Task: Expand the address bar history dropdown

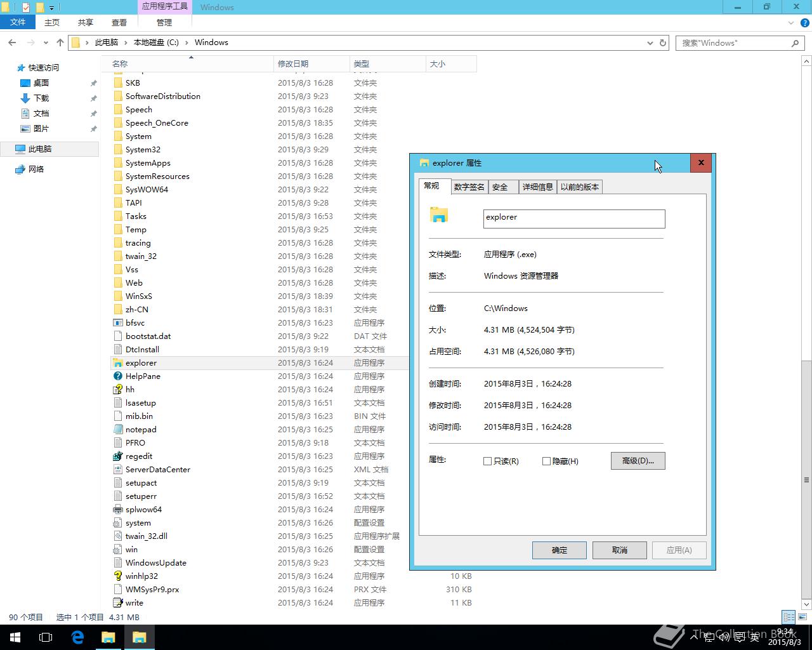Action: click(x=650, y=43)
